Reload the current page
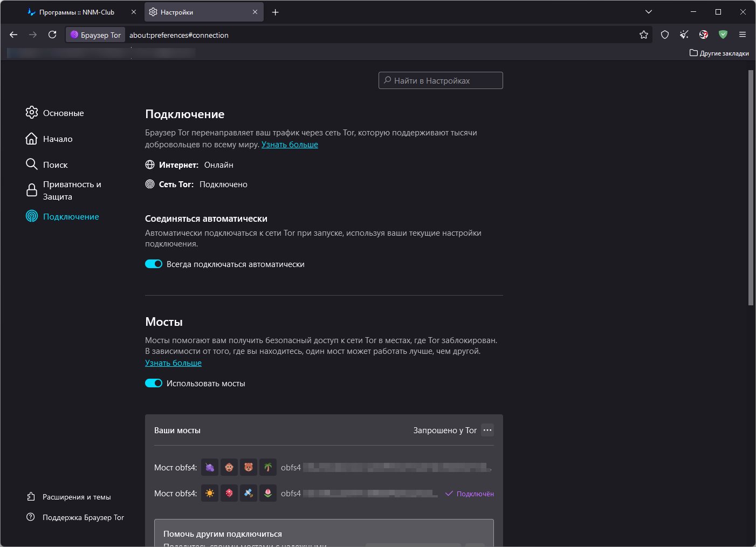756x547 pixels. point(52,35)
